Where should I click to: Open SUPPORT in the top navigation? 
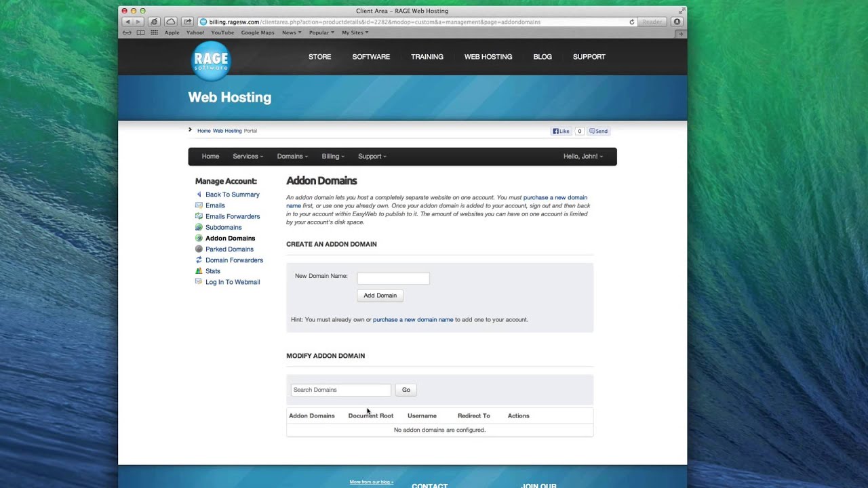pyautogui.click(x=589, y=57)
